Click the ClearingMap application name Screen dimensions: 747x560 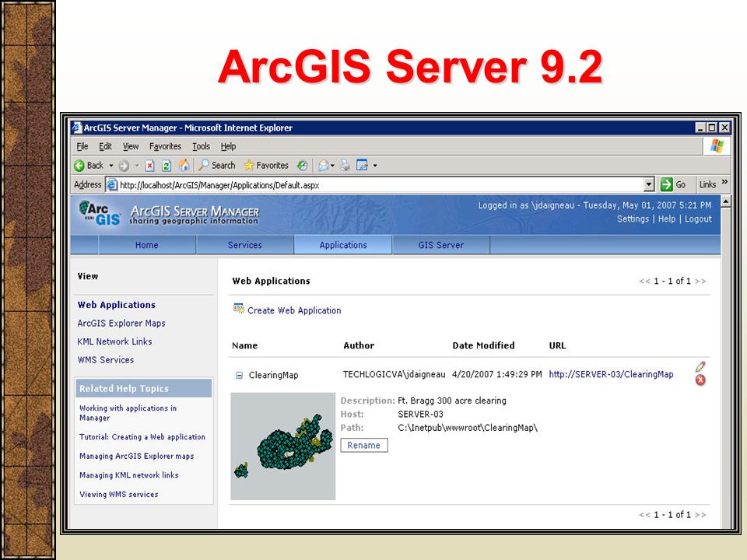tap(273, 375)
